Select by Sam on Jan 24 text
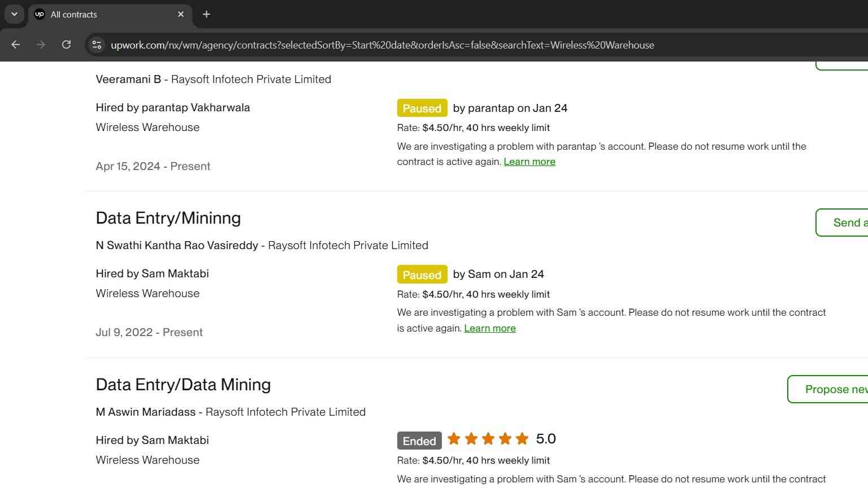 pos(498,274)
